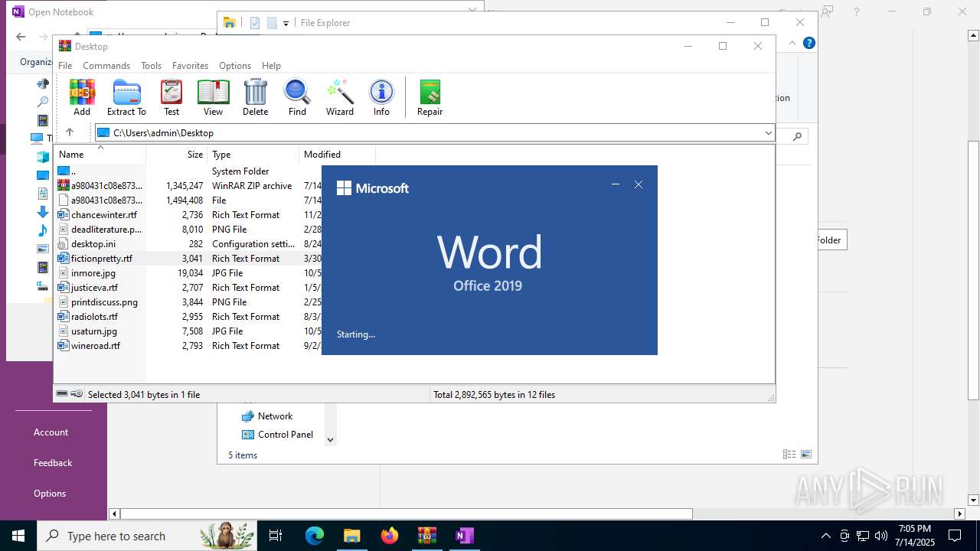This screenshot has width=980, height=551.
Task: Open Microsoft Edge from the taskbar
Action: click(x=315, y=536)
